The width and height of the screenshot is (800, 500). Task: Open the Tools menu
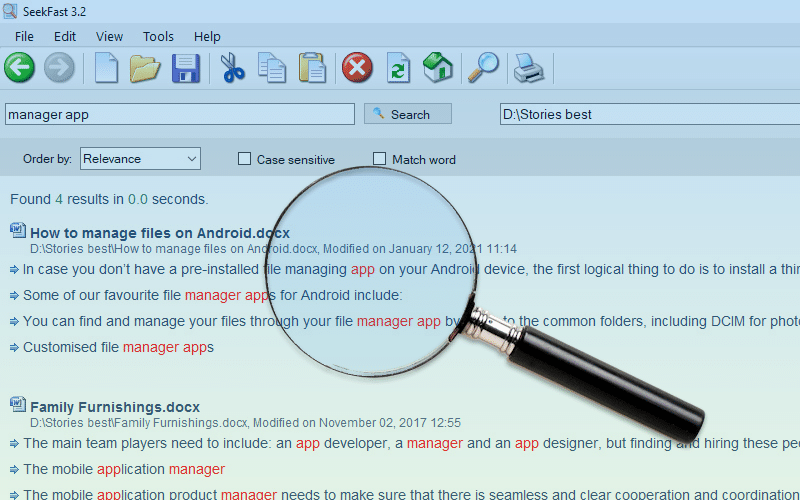click(158, 37)
